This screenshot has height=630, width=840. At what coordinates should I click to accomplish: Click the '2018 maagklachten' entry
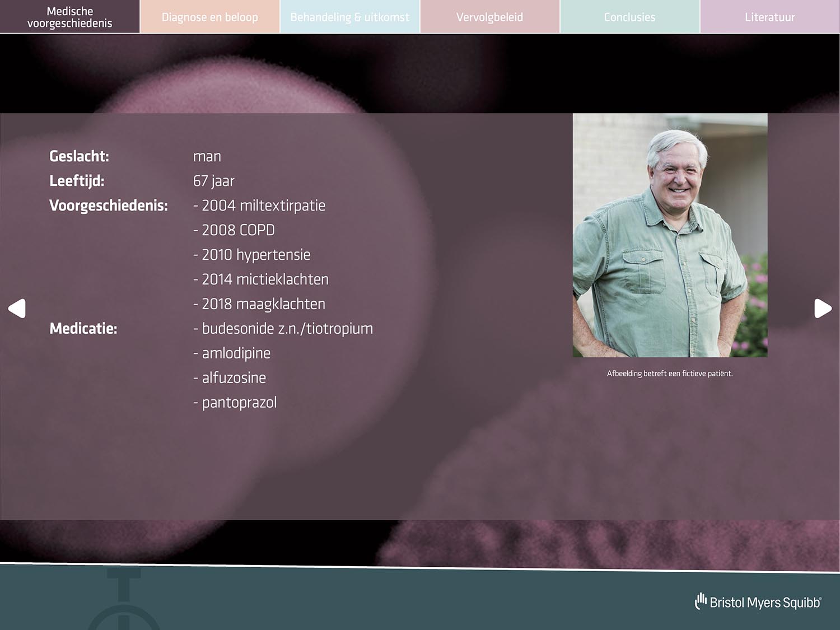click(259, 304)
